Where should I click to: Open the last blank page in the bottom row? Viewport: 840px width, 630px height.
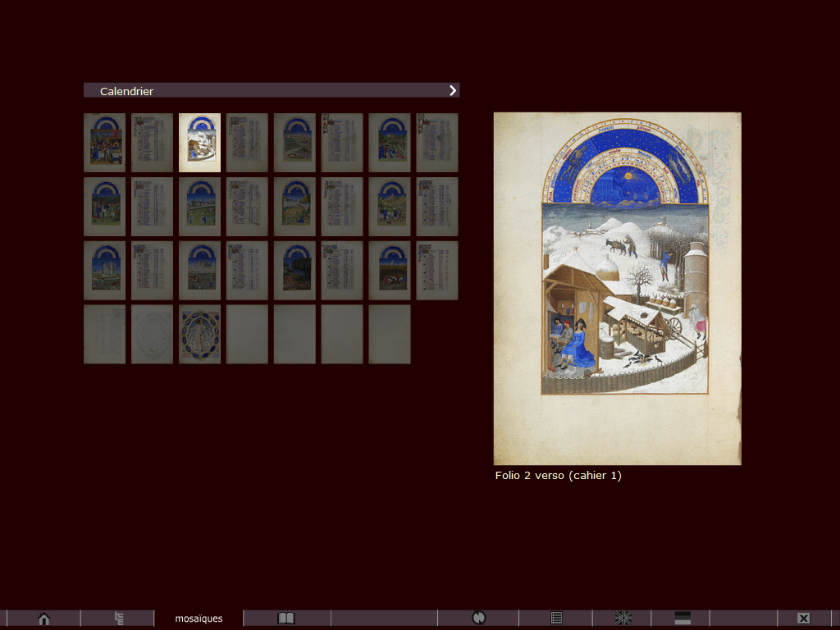[x=390, y=335]
